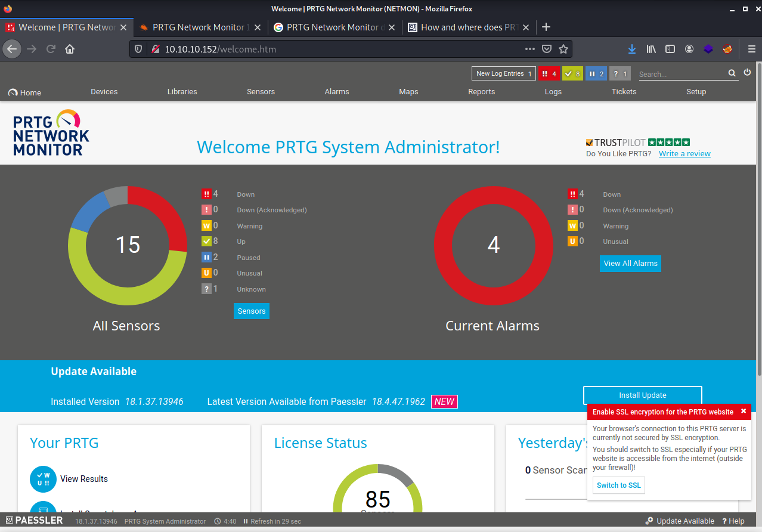Click the New Log Entries button
The height and width of the screenshot is (532, 762).
[504, 73]
